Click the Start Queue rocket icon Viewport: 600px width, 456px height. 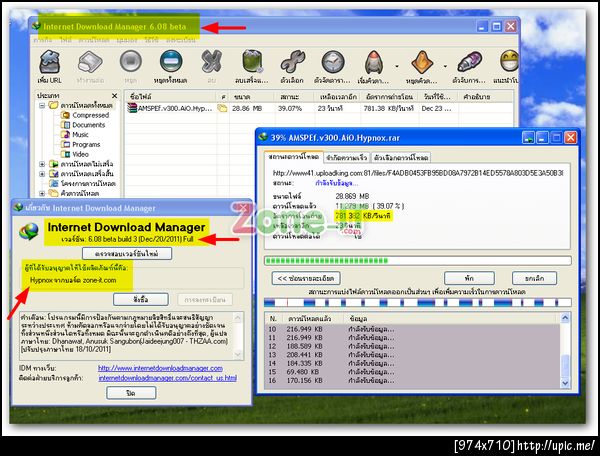(x=374, y=62)
